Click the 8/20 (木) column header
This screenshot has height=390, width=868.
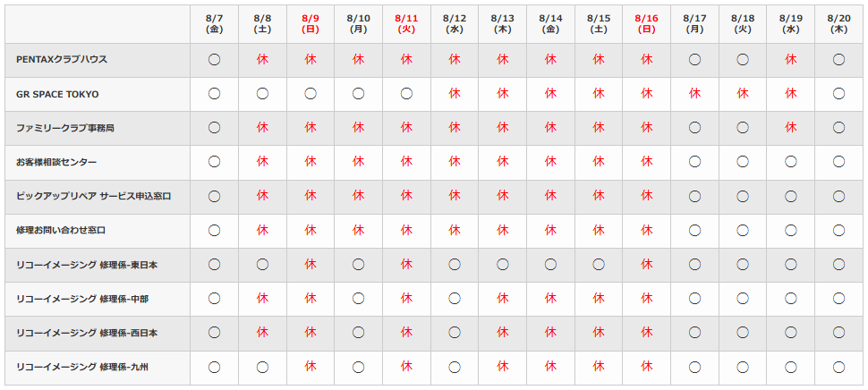point(838,24)
